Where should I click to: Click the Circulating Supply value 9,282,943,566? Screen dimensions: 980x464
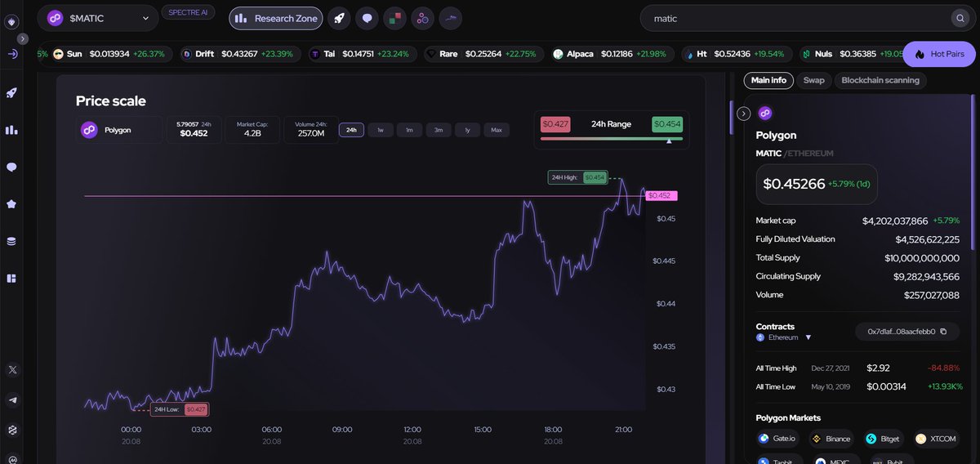(x=927, y=276)
